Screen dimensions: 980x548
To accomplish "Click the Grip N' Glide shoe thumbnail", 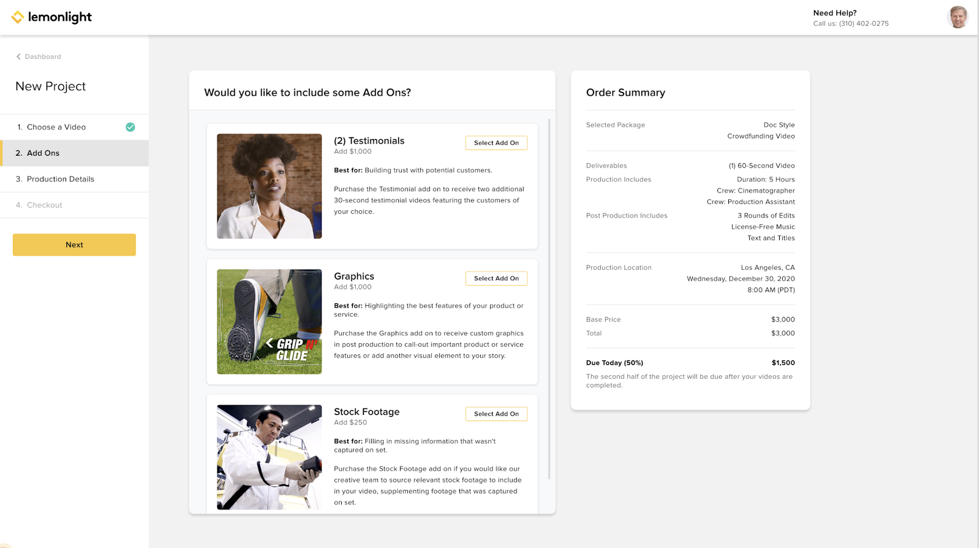I will [x=269, y=322].
